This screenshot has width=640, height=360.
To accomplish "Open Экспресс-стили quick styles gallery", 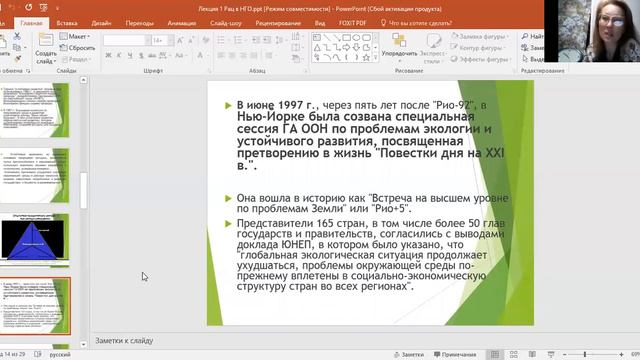I will (433, 48).
